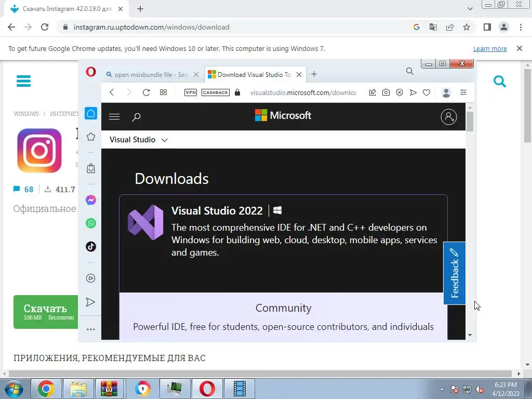Open My Flow icon in Opera sidebar

pyautogui.click(x=90, y=302)
